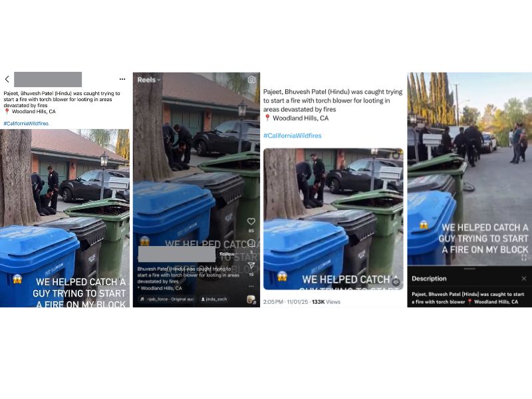The height and width of the screenshot is (399, 532).
Task: Open the three-dot menu on the first post
Action: click(122, 79)
